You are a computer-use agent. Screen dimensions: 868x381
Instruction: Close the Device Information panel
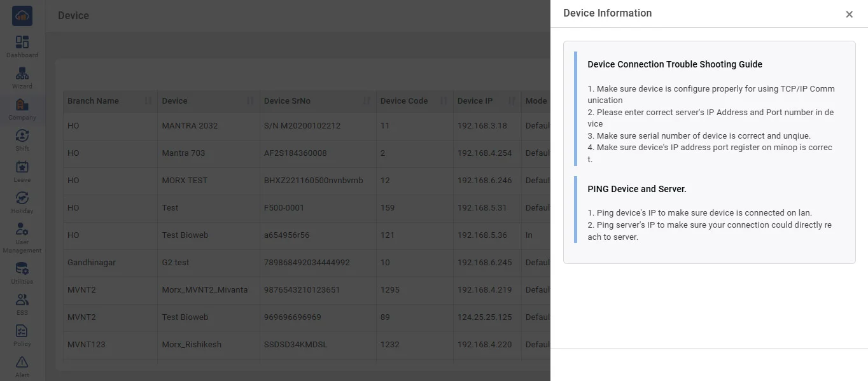[x=849, y=15]
